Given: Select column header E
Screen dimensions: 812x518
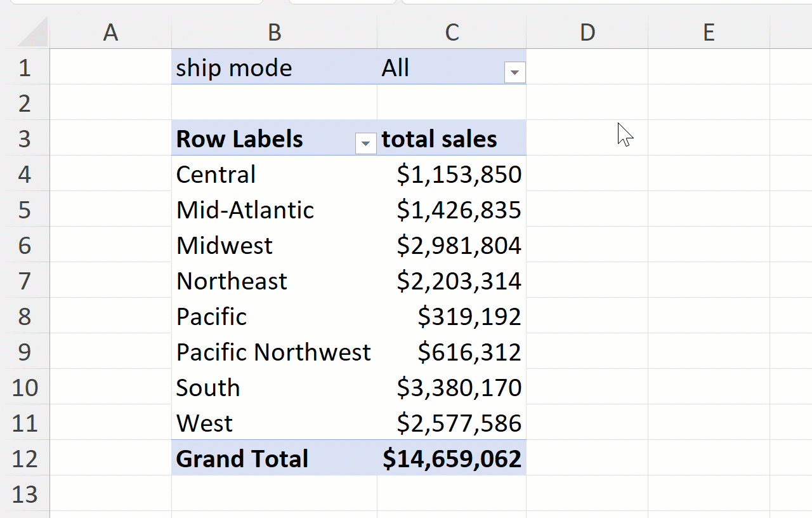Looking at the screenshot, I should click(708, 32).
